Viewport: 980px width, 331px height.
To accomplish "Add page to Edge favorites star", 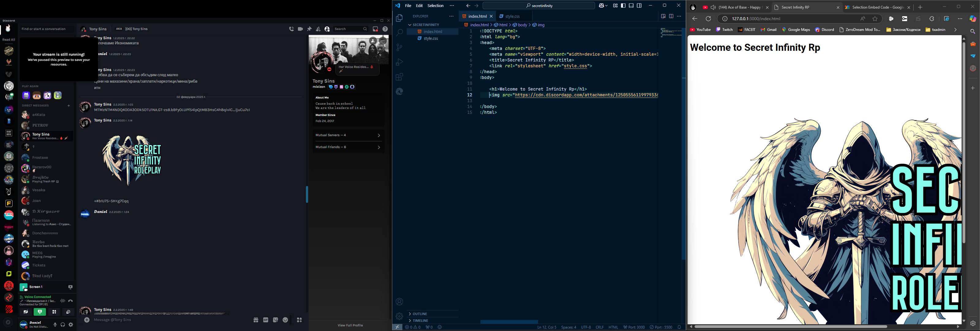I will coord(875,19).
